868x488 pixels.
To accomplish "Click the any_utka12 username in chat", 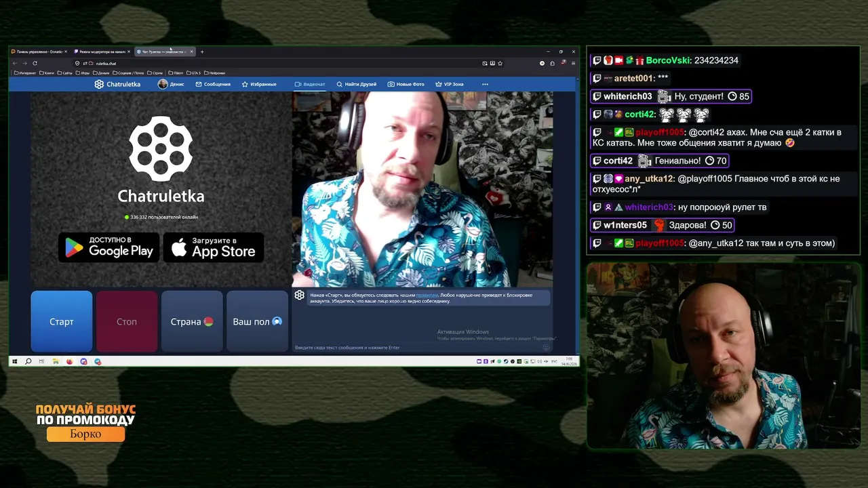I will coord(649,179).
